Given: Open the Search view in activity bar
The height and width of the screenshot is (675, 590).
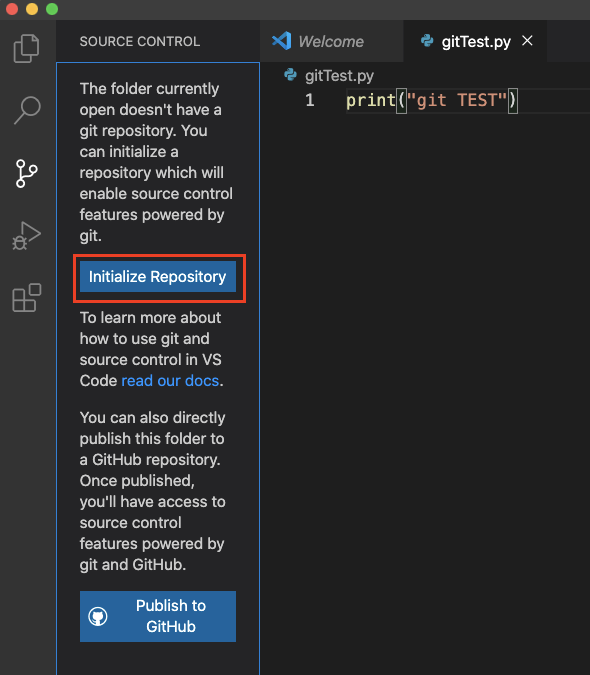Looking at the screenshot, I should pyautogui.click(x=27, y=110).
